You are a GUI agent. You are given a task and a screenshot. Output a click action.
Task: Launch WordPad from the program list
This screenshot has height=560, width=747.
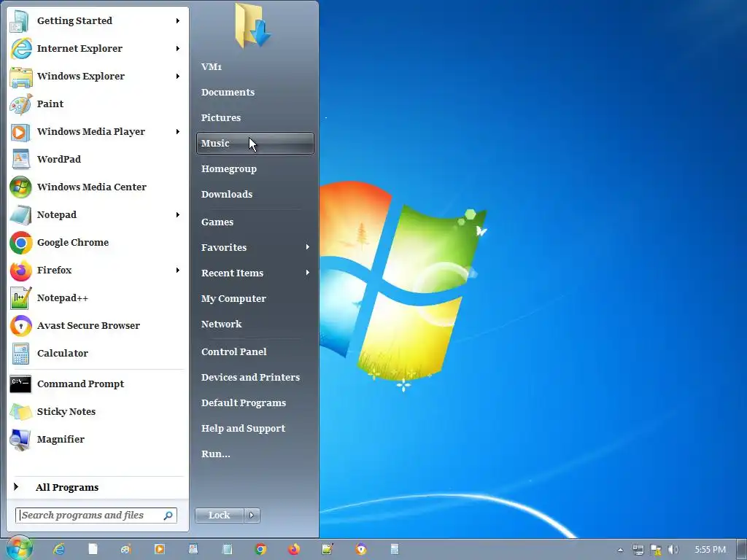point(98,159)
